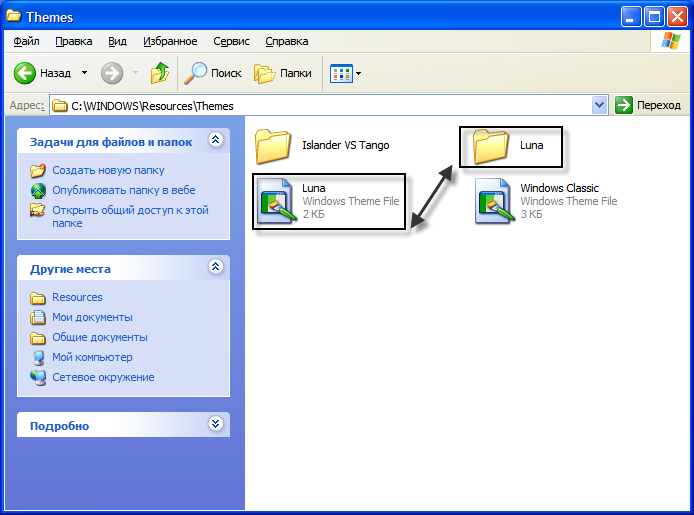Open the Справка menu
This screenshot has height=515, width=694.
[286, 41]
